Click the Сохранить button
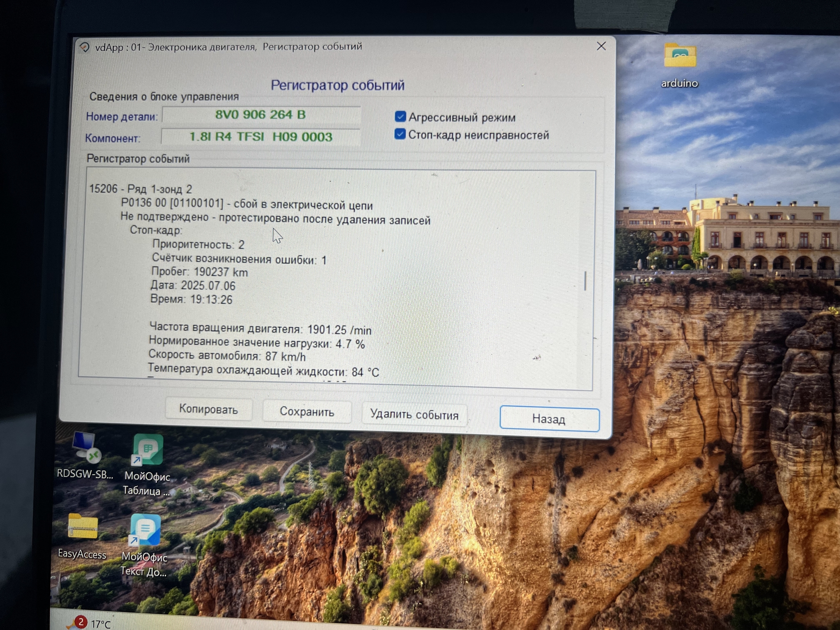840x630 pixels. point(307,411)
